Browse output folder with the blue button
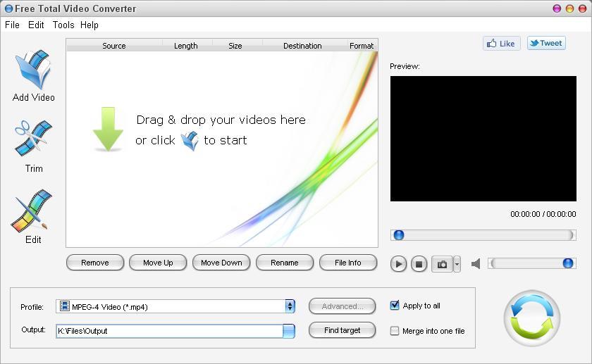 tap(289, 331)
